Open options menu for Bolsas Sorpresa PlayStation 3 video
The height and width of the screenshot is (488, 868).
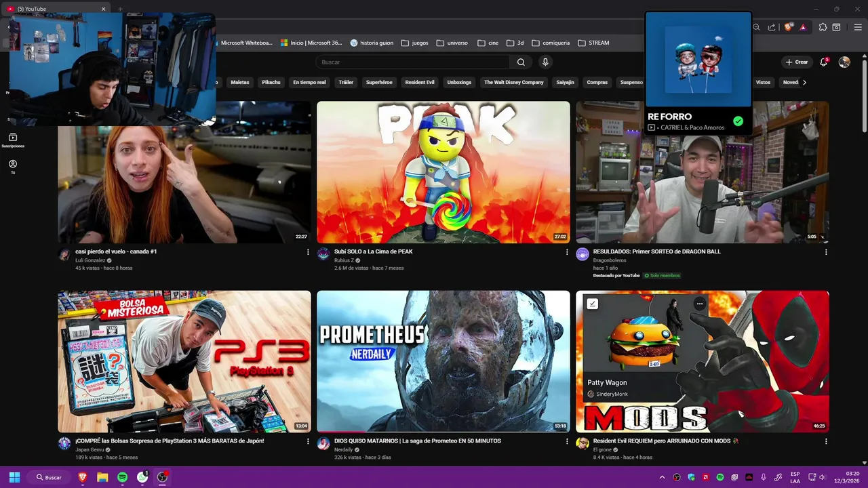(x=308, y=441)
